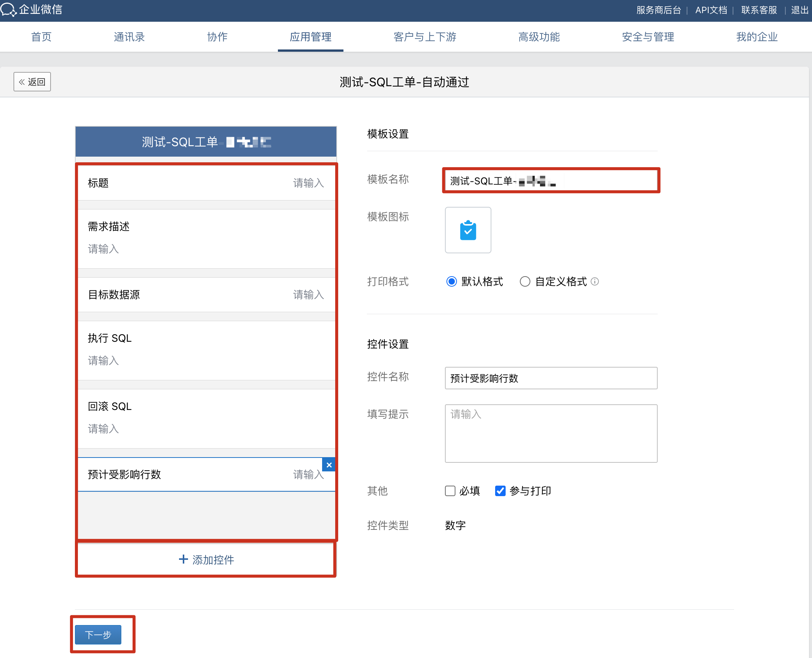Click the 企业微信 logo icon
Viewport: 812px width, 658px height.
click(x=8, y=9)
